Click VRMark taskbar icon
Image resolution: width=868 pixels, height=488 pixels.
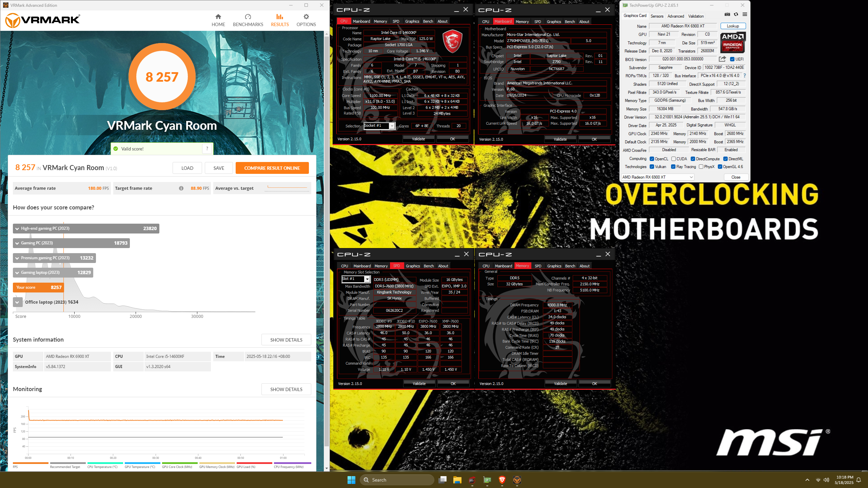point(517,480)
